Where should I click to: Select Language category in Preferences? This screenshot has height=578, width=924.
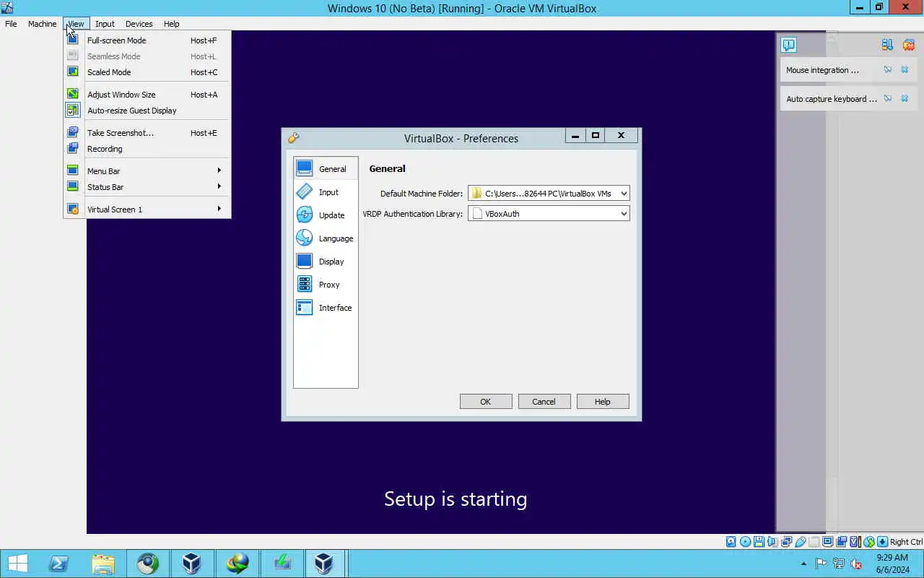[326, 238]
